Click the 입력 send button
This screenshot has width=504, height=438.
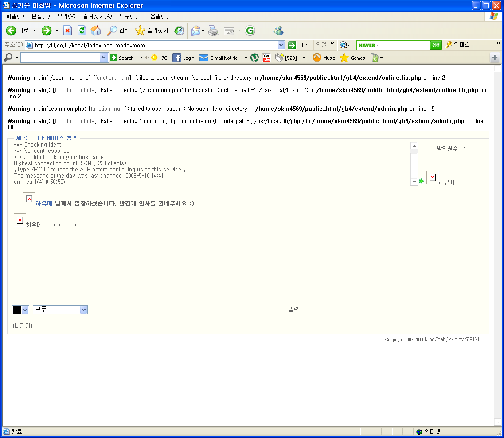[x=293, y=310]
